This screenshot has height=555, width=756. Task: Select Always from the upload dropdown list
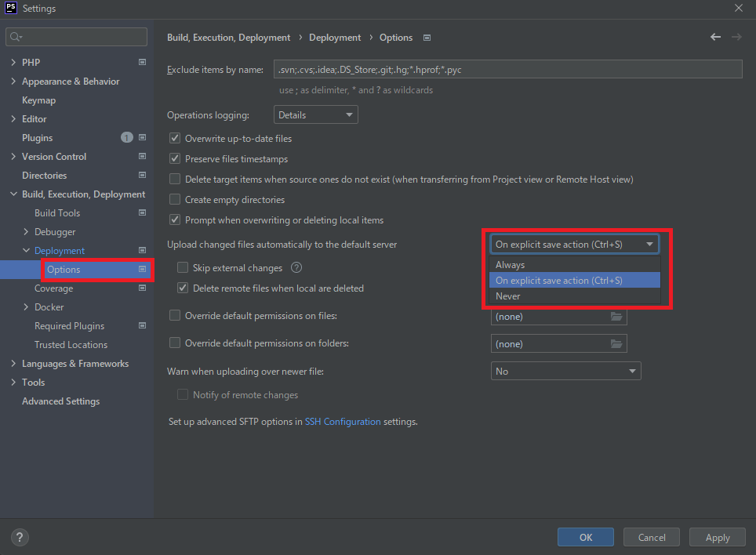point(510,265)
